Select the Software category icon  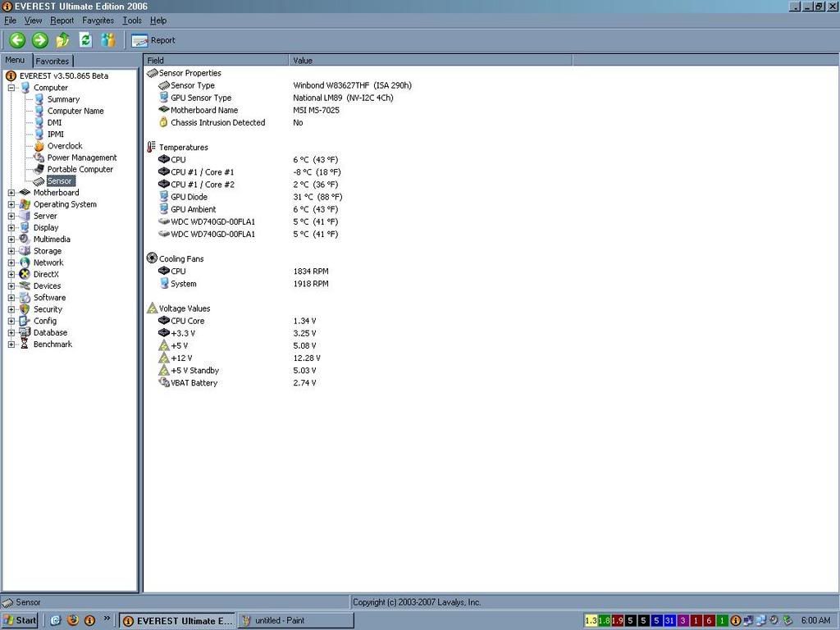(x=25, y=297)
